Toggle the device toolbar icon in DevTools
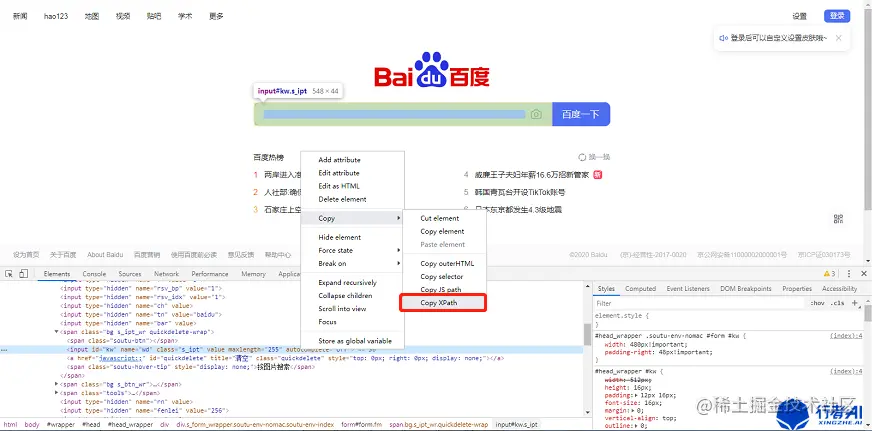The height and width of the screenshot is (431, 872). 23,274
